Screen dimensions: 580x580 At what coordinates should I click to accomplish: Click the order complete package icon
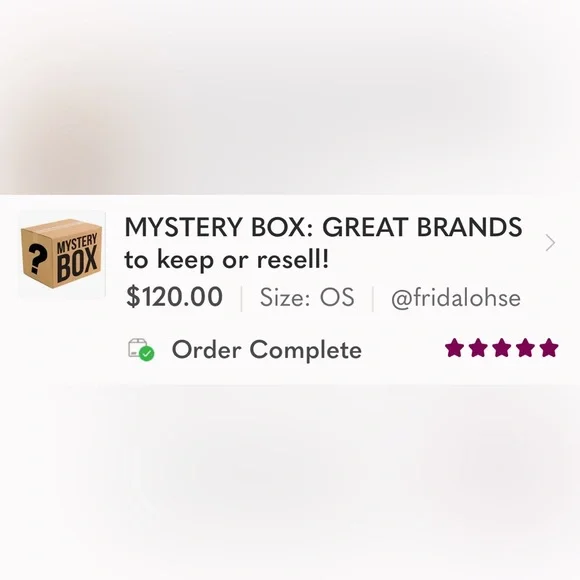coord(141,350)
